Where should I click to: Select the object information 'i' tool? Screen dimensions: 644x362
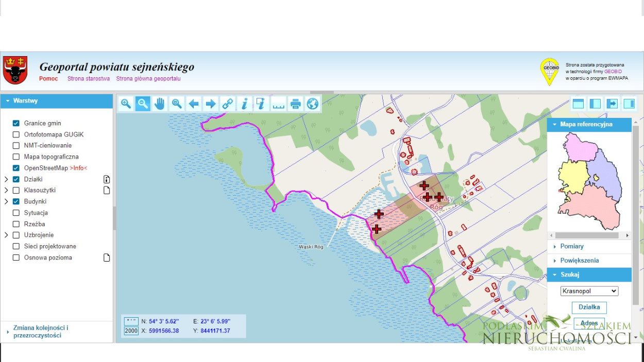pos(245,104)
